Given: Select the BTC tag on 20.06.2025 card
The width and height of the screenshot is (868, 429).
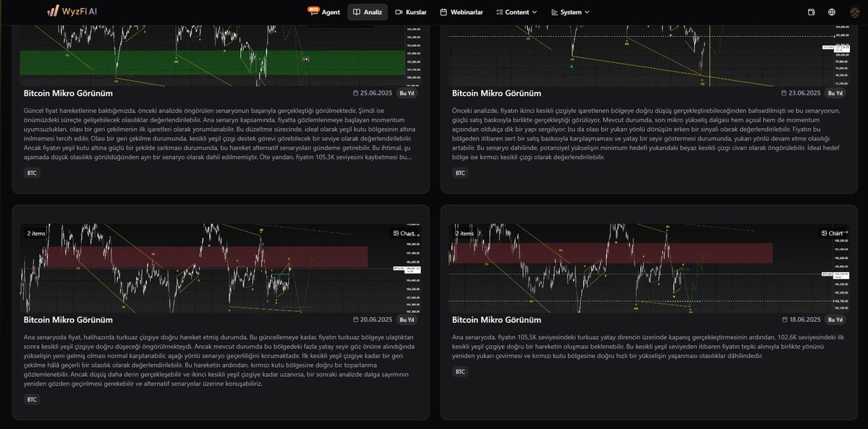Looking at the screenshot, I should 32,399.
